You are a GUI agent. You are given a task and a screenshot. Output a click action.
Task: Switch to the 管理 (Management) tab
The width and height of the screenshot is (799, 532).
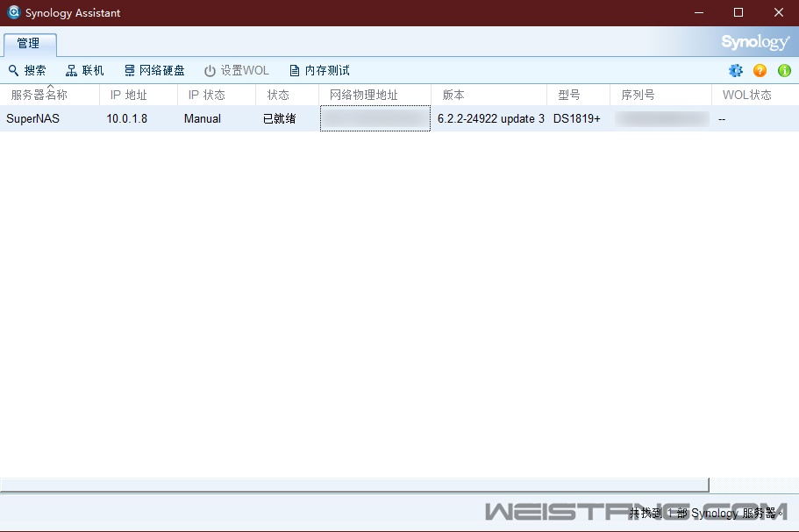pyautogui.click(x=29, y=44)
